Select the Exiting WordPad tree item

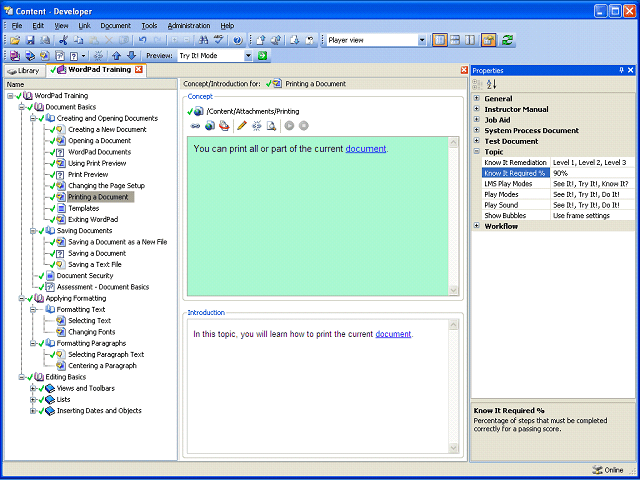click(x=93, y=219)
